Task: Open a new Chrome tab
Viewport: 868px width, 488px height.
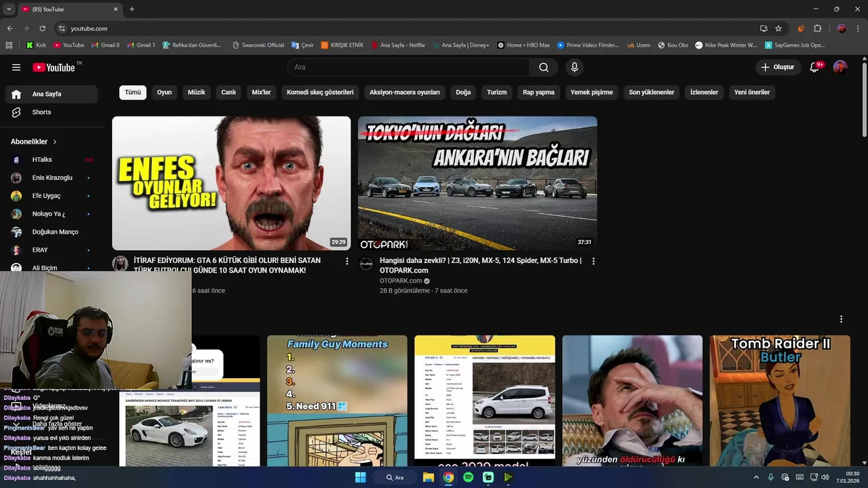Action: (x=132, y=9)
